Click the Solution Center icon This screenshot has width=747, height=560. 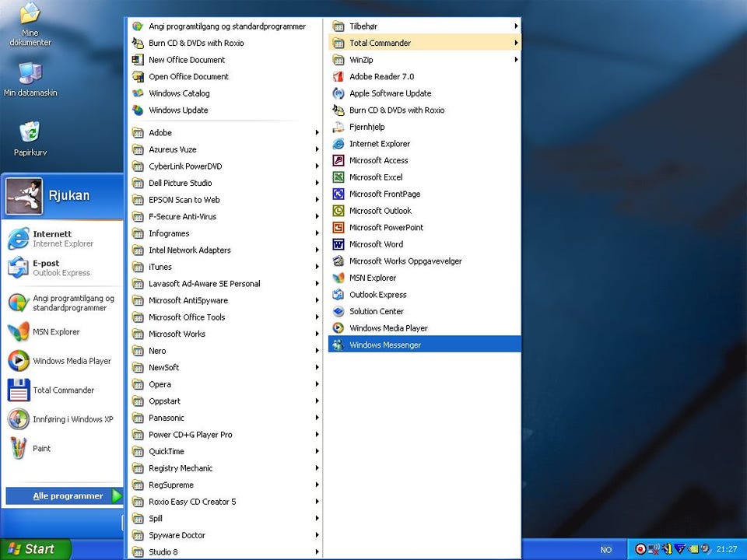[x=338, y=311]
